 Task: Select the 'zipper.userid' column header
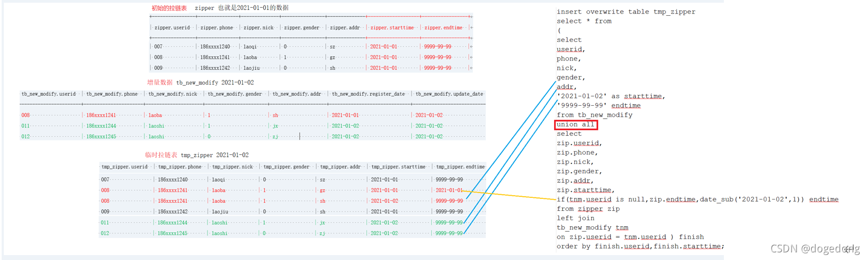pos(173,28)
